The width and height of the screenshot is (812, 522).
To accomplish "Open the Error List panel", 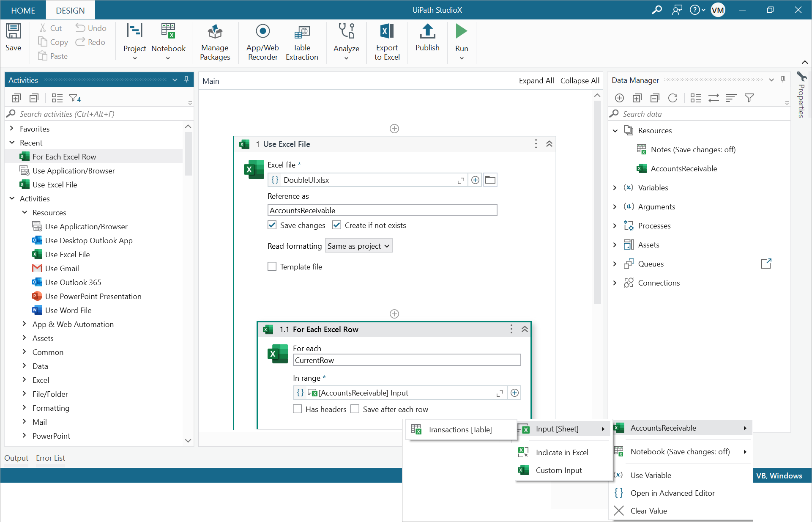I will tap(50, 458).
